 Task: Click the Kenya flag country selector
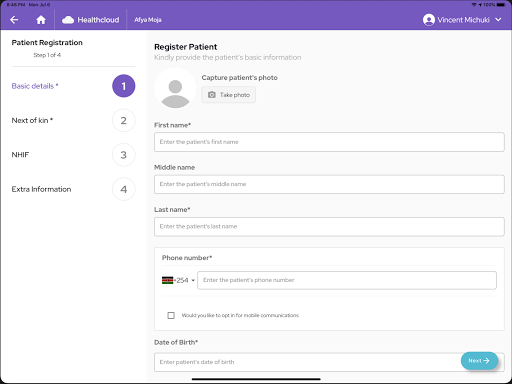point(168,280)
